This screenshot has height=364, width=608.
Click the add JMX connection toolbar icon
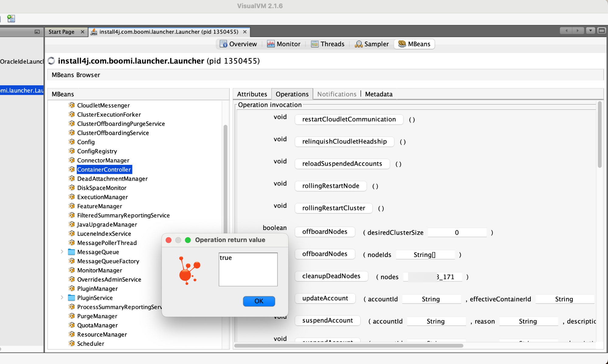(x=11, y=19)
